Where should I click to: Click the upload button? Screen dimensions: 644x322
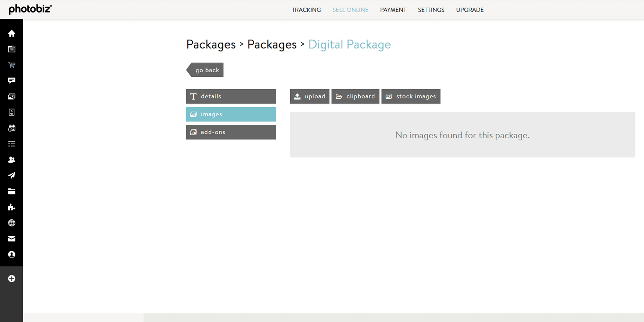pyautogui.click(x=310, y=96)
